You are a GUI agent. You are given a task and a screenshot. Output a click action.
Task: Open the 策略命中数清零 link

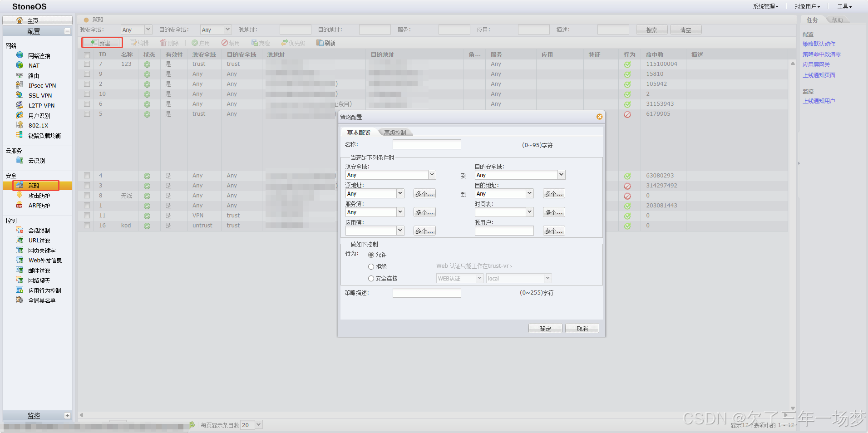tap(821, 54)
